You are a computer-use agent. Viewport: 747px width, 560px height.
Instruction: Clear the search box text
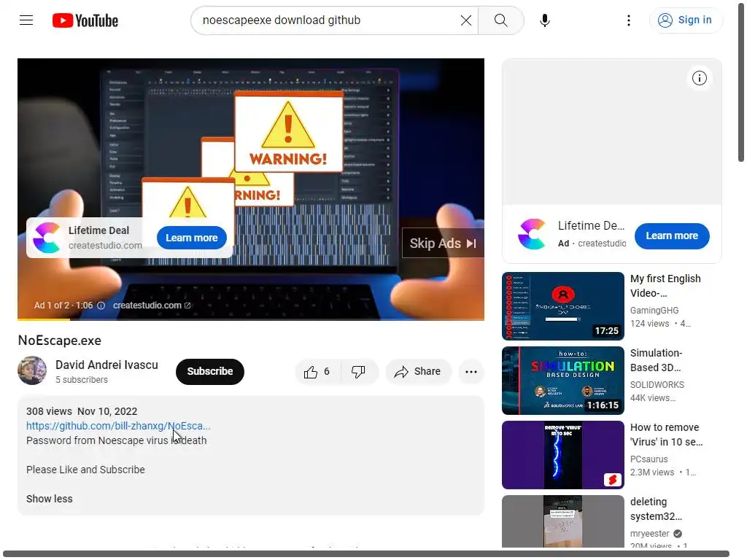466,20
